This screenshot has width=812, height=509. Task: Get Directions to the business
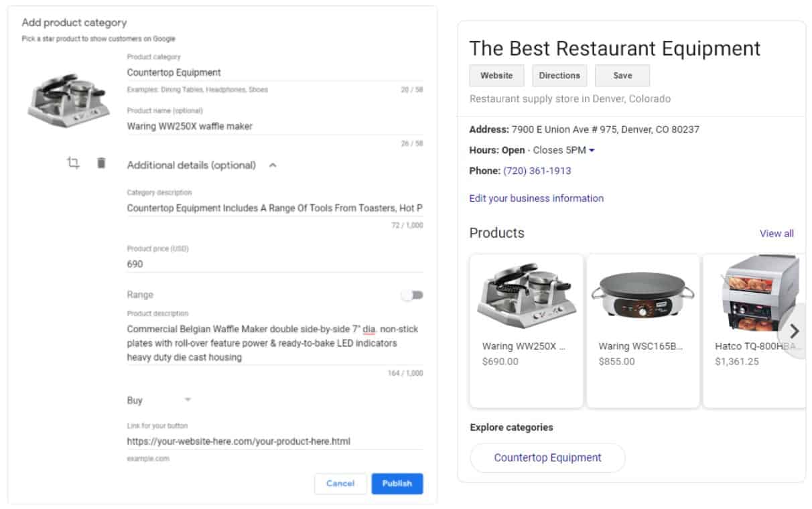[x=559, y=76]
